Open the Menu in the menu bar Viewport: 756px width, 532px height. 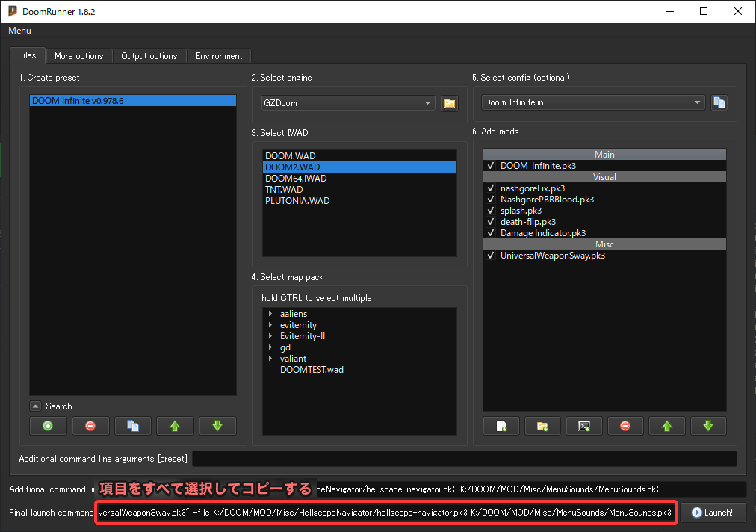point(19,31)
